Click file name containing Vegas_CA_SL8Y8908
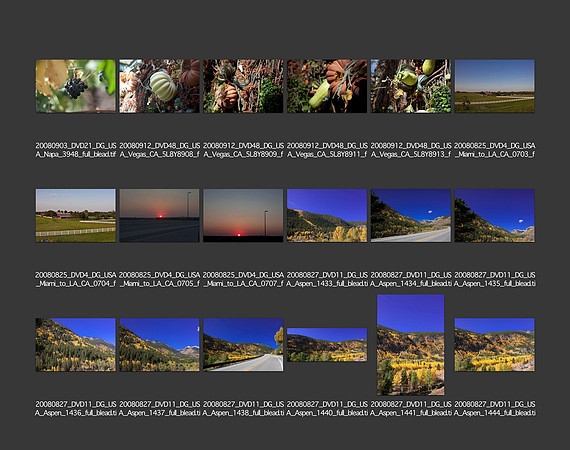570x450 pixels. 159,150
